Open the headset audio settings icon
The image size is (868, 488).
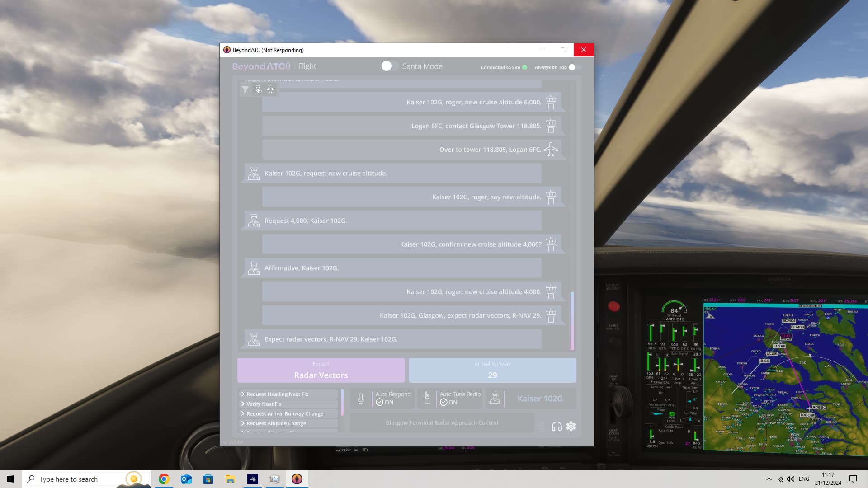click(x=556, y=427)
